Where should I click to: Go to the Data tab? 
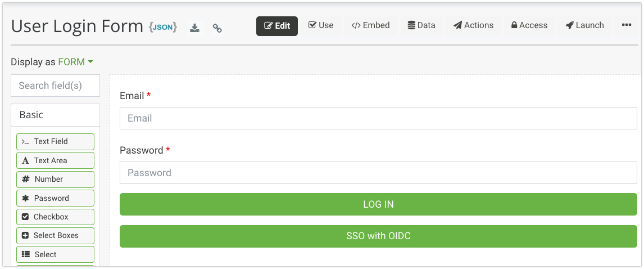pyautogui.click(x=421, y=25)
